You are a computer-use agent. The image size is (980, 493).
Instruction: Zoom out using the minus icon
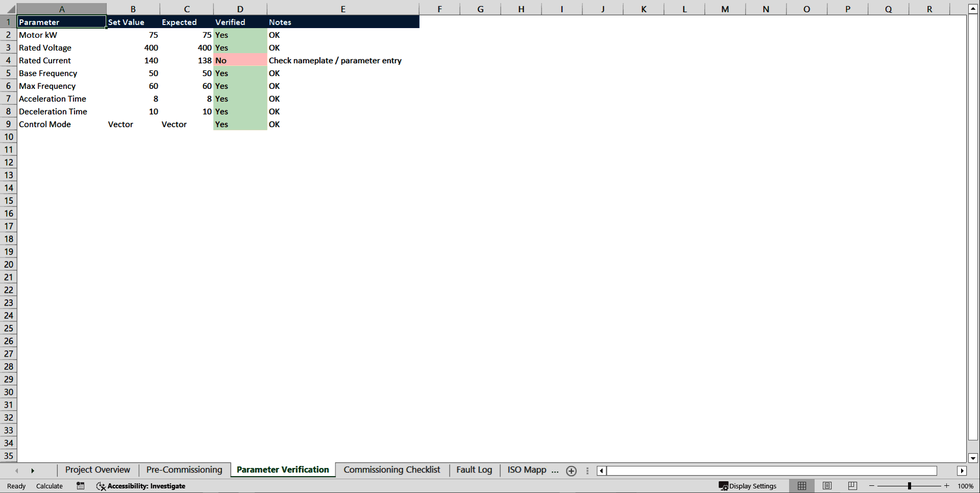pyautogui.click(x=872, y=486)
